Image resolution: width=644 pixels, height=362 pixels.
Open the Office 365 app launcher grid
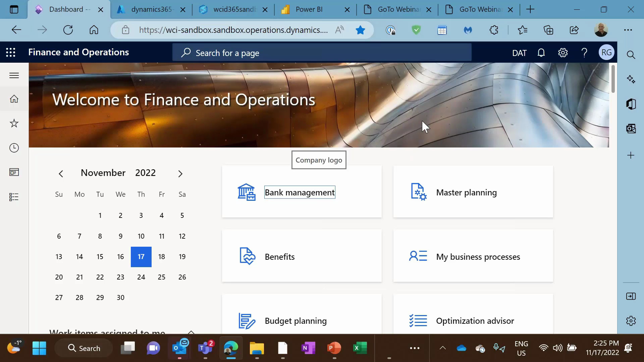pyautogui.click(x=11, y=52)
